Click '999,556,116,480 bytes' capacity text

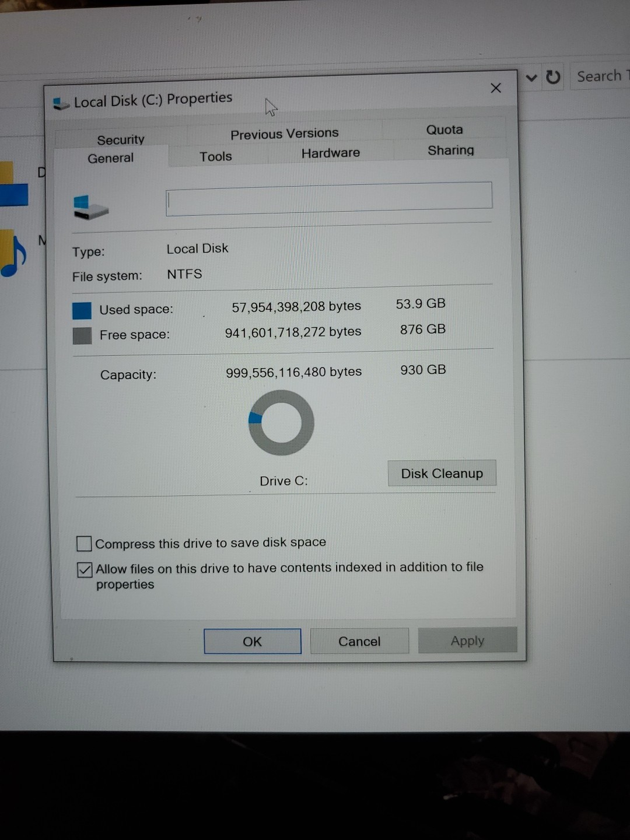click(x=294, y=372)
